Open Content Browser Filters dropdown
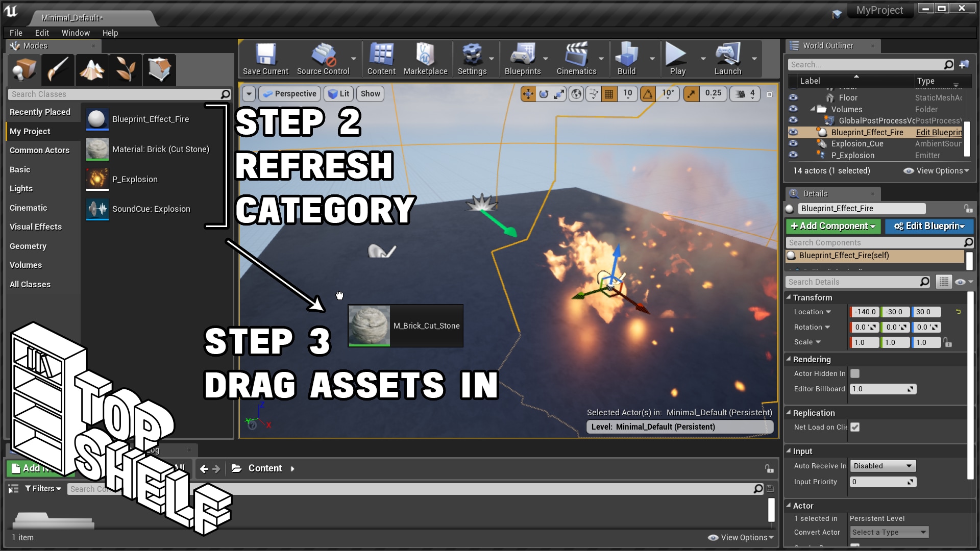Screen dimensions: 980x551 click(43, 489)
